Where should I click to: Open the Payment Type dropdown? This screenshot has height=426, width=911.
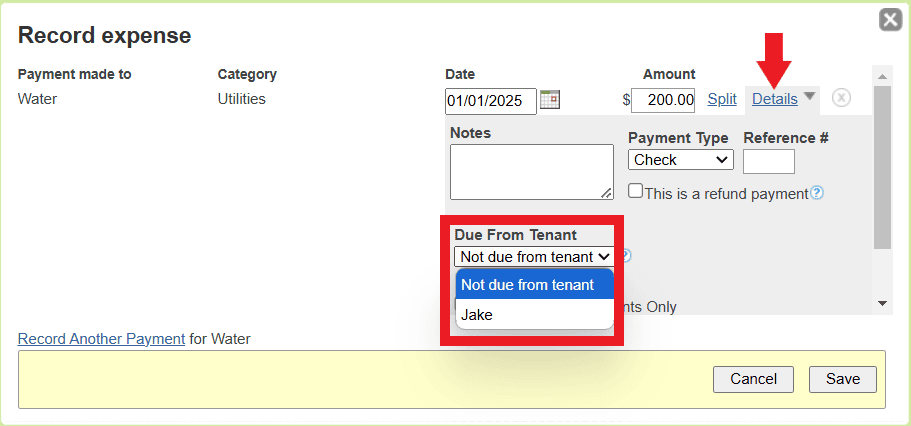[x=681, y=159]
